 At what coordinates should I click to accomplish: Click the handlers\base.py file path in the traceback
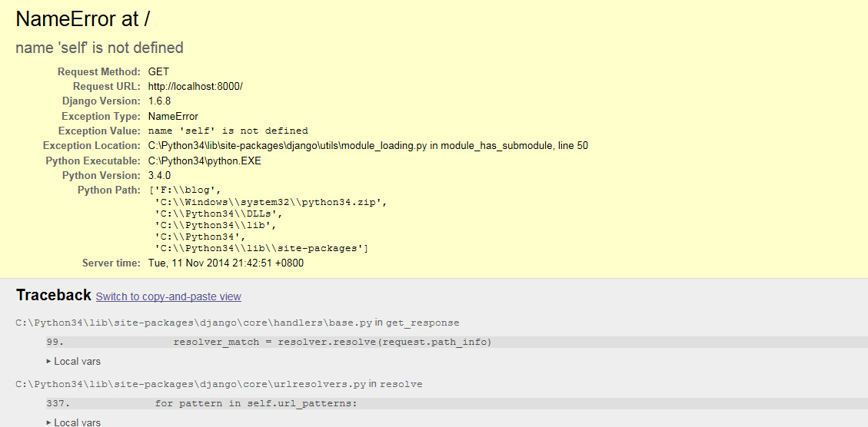[x=194, y=323]
